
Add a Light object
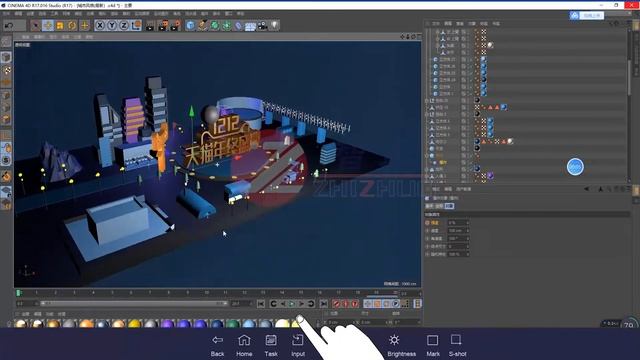click(275, 25)
